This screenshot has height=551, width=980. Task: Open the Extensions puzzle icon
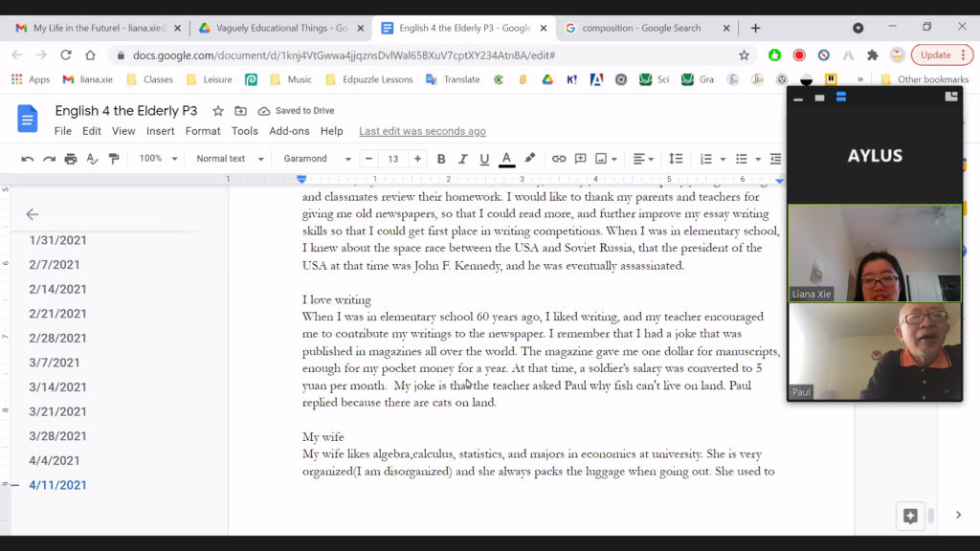pyautogui.click(x=873, y=55)
